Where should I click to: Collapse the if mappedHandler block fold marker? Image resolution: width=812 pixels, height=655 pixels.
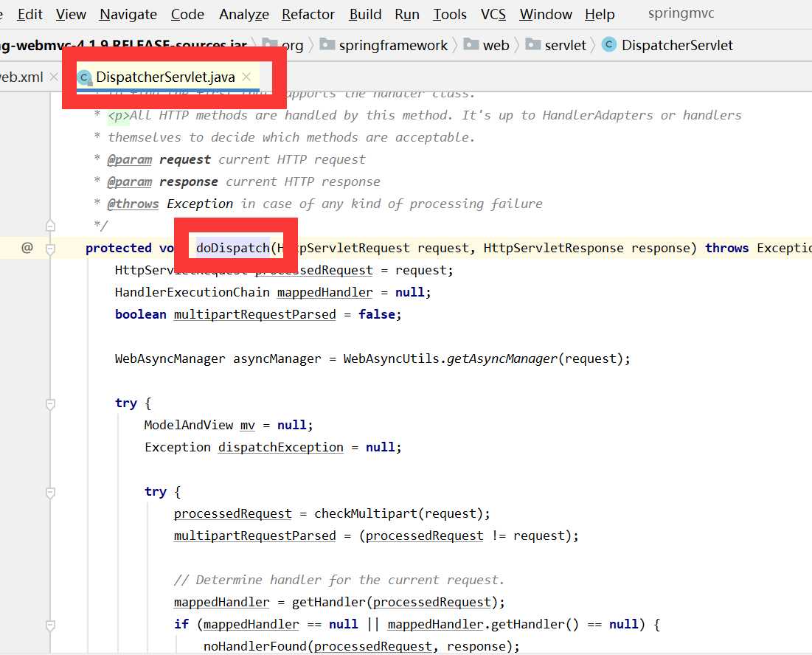click(50, 625)
